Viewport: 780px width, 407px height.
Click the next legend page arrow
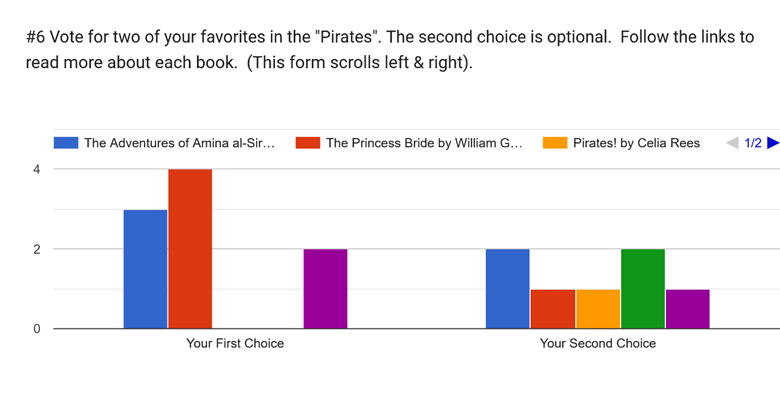coord(772,143)
